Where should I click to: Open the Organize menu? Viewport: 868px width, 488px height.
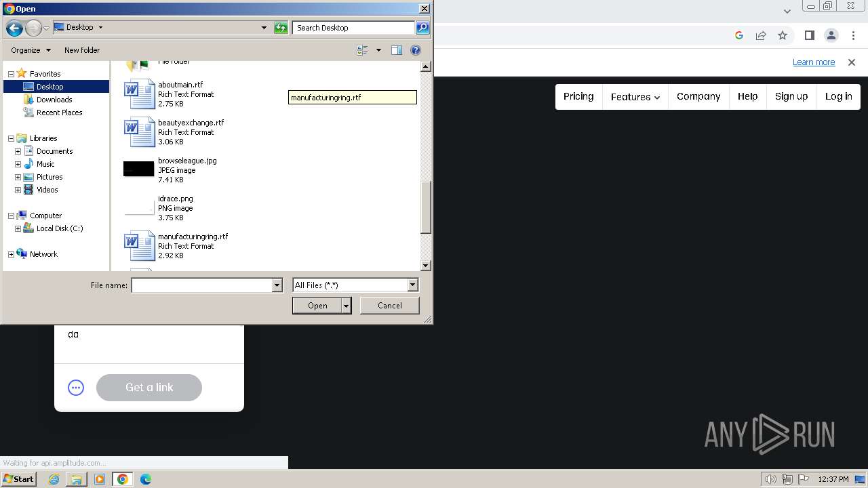pos(31,50)
